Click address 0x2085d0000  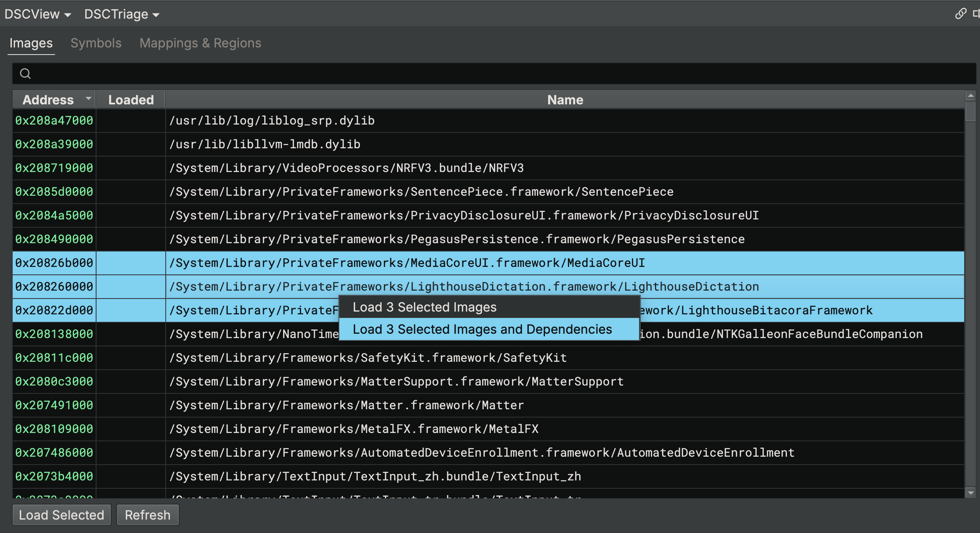pos(54,192)
